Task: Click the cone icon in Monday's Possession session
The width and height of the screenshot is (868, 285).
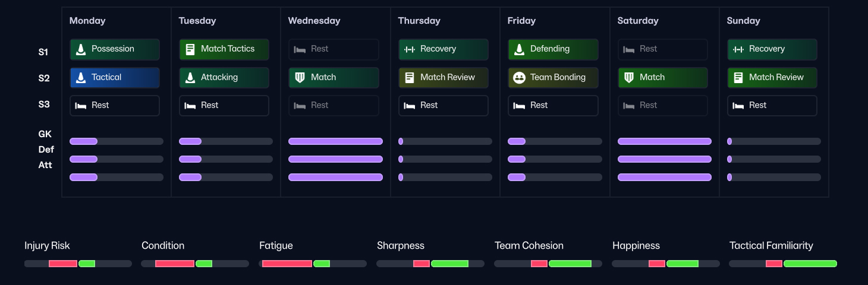Action: pos(81,49)
